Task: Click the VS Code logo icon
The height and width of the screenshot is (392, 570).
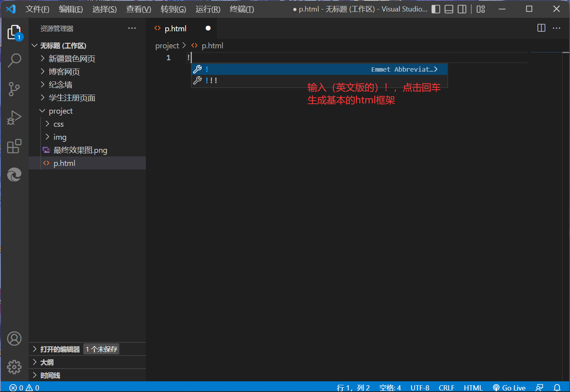Action: tap(11, 9)
